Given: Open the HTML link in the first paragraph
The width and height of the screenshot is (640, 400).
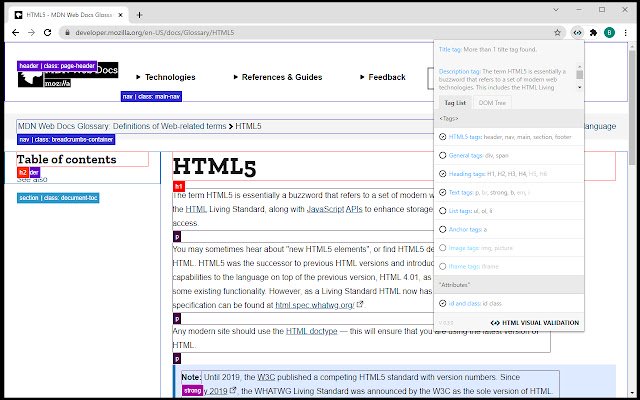Looking at the screenshot, I should (x=196, y=209).
